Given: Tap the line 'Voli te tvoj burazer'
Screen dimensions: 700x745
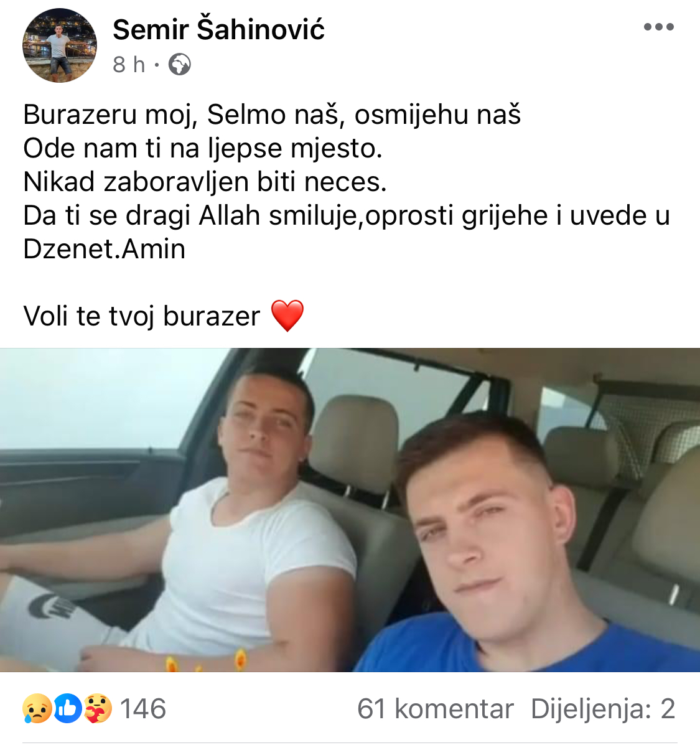Looking at the screenshot, I should click(x=141, y=316).
